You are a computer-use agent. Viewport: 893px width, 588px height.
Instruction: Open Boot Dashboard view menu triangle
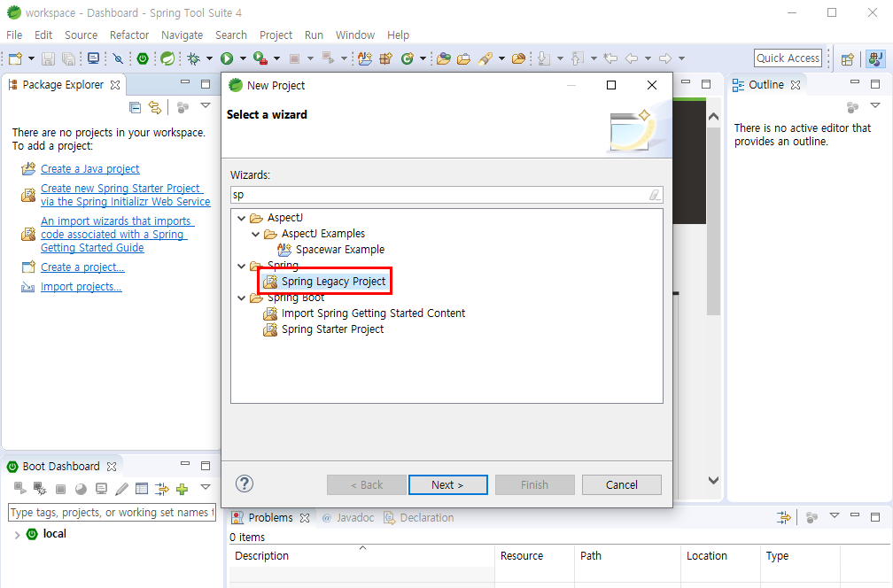point(206,487)
